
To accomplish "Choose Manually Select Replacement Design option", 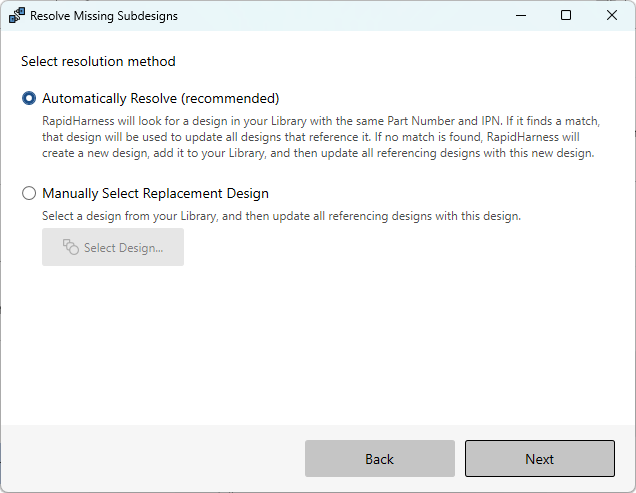I will point(29,193).
